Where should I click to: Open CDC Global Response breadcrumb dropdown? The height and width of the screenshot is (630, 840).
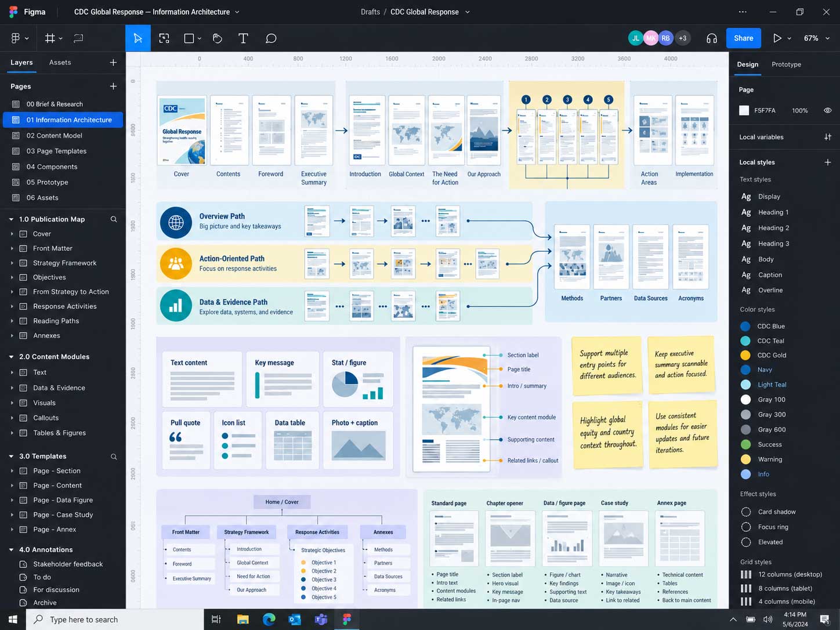coord(468,12)
